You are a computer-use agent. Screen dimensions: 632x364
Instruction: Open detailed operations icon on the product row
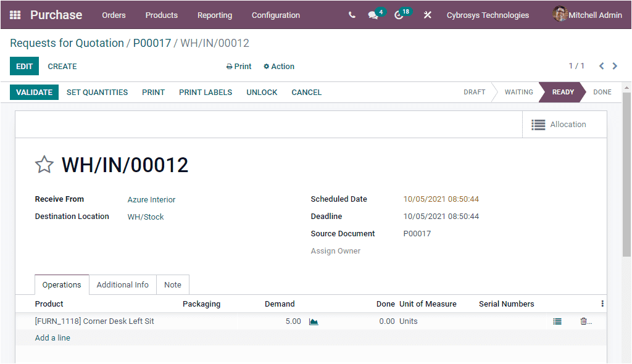(x=557, y=321)
